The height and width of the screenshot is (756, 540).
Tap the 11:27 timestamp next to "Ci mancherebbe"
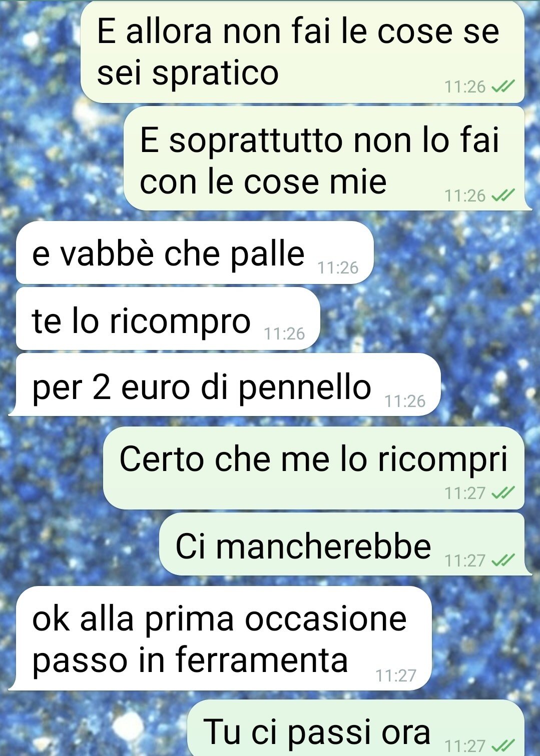pyautogui.click(x=465, y=560)
